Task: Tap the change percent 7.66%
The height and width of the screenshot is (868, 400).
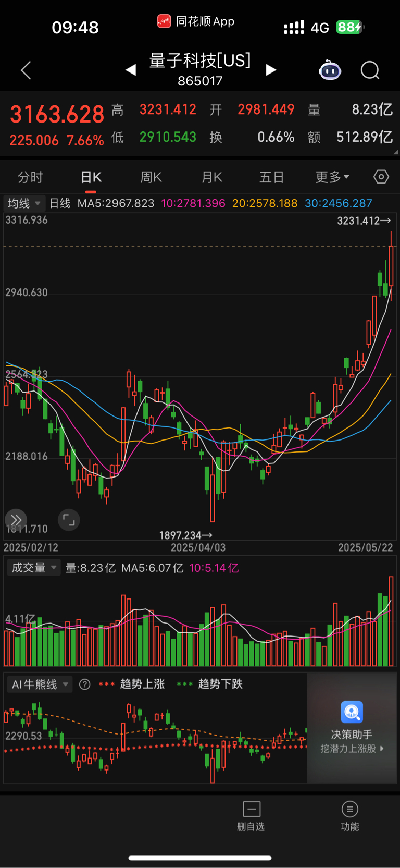Action: pyautogui.click(x=85, y=140)
